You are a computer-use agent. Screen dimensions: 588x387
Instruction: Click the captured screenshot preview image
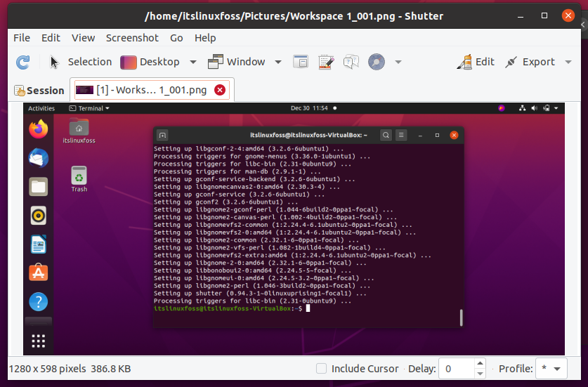point(294,229)
